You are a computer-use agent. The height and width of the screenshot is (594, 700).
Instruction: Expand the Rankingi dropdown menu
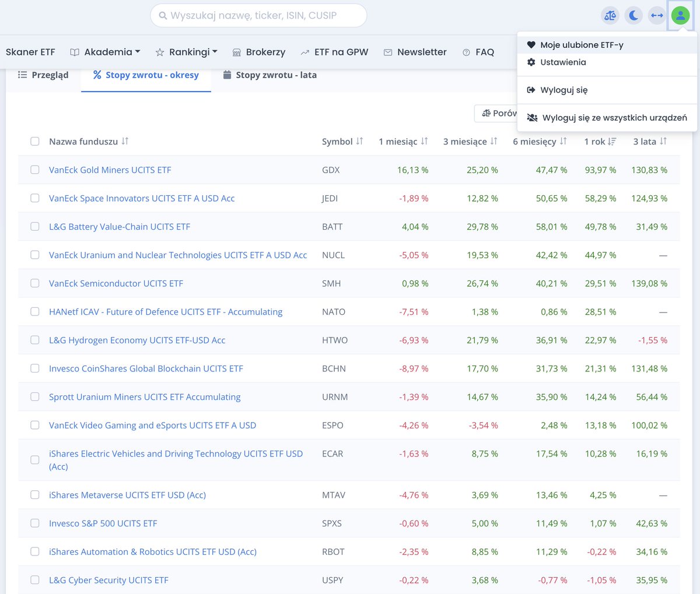coord(187,52)
